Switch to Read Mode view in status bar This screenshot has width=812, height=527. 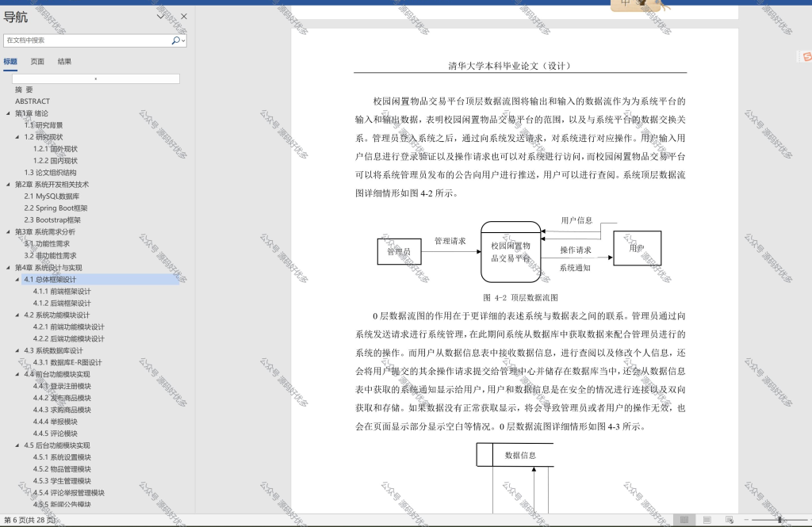684,520
